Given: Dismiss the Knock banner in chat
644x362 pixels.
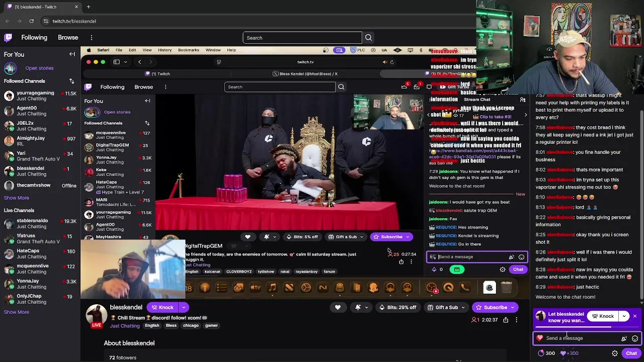Looking at the screenshot, I should click(635, 316).
